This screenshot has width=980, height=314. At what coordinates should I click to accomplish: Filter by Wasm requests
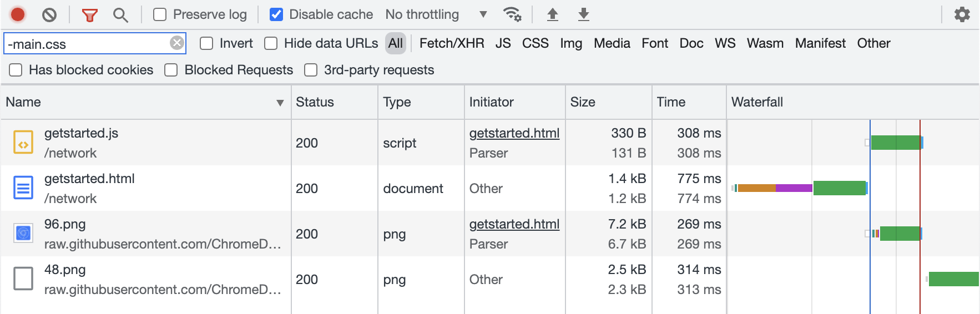click(x=765, y=43)
